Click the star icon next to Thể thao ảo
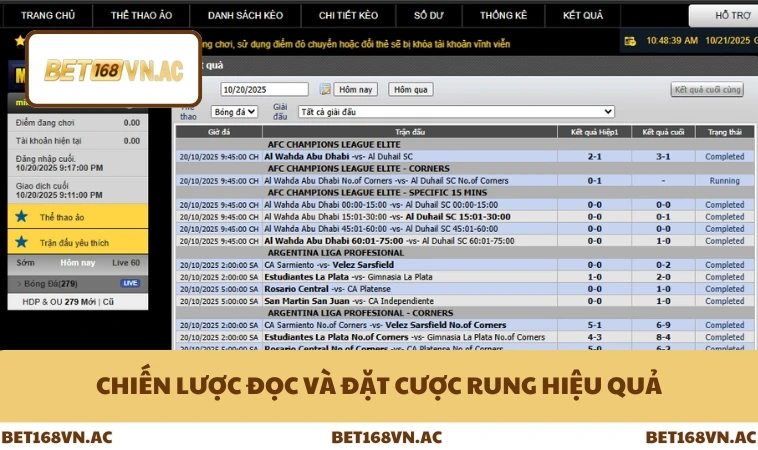 pyautogui.click(x=21, y=216)
